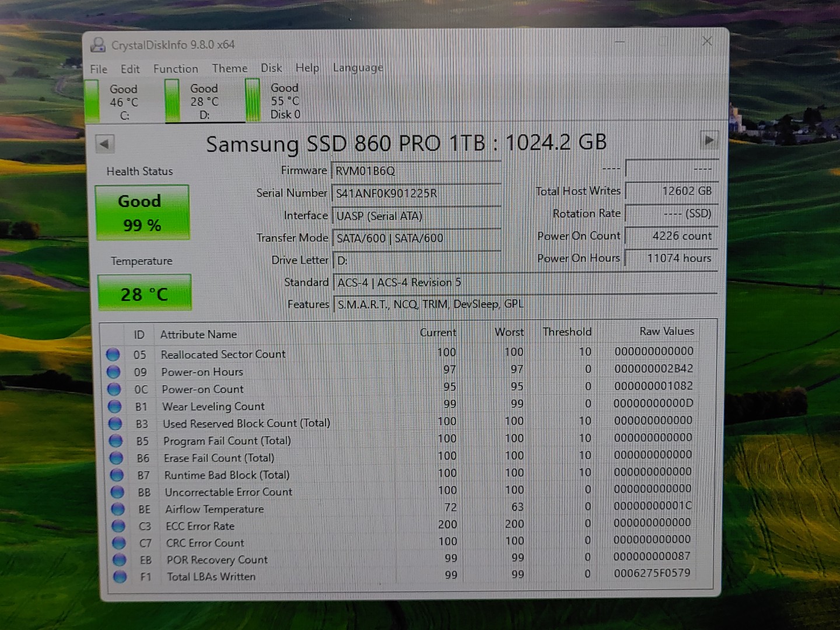The height and width of the screenshot is (630, 840).
Task: Click the Rotation Rate value (SSD)
Action: (671, 213)
